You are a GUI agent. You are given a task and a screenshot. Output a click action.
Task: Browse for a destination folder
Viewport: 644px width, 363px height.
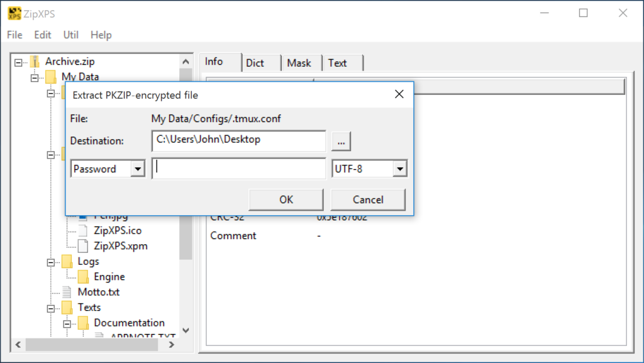point(341,141)
